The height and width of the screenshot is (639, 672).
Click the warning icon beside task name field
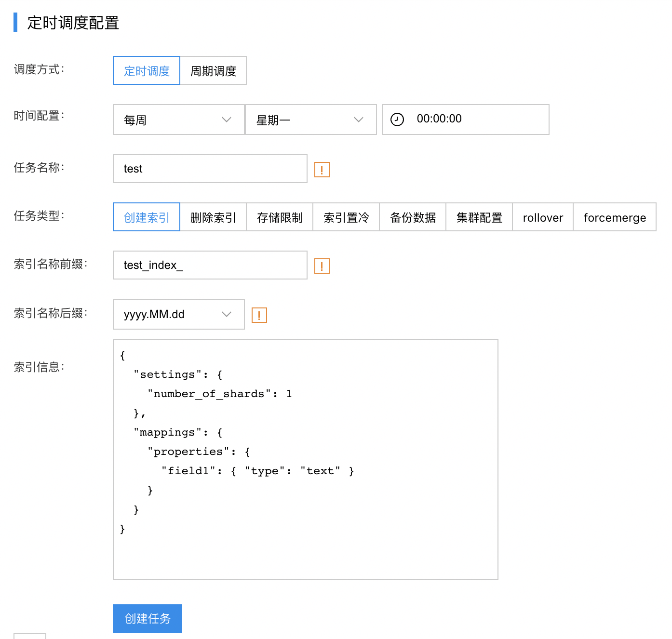tap(322, 170)
